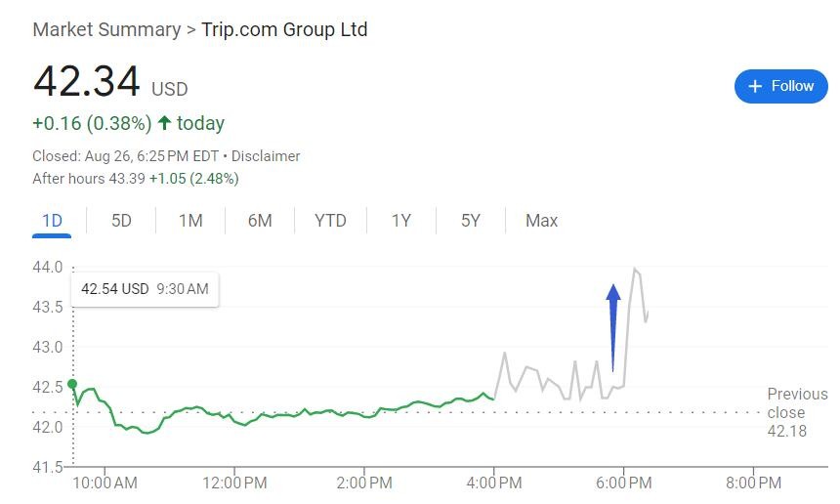The image size is (840, 504).
Task: Open the Disclaimer link
Action: (266, 156)
